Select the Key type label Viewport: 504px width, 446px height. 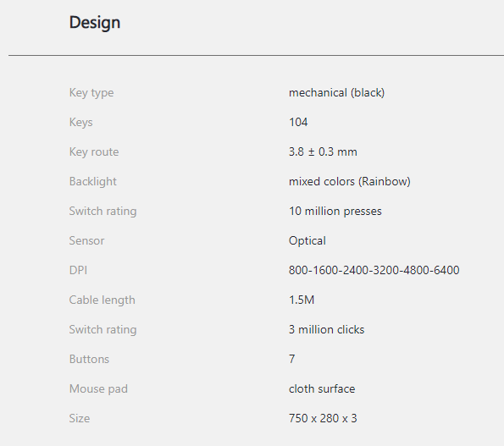tap(91, 93)
